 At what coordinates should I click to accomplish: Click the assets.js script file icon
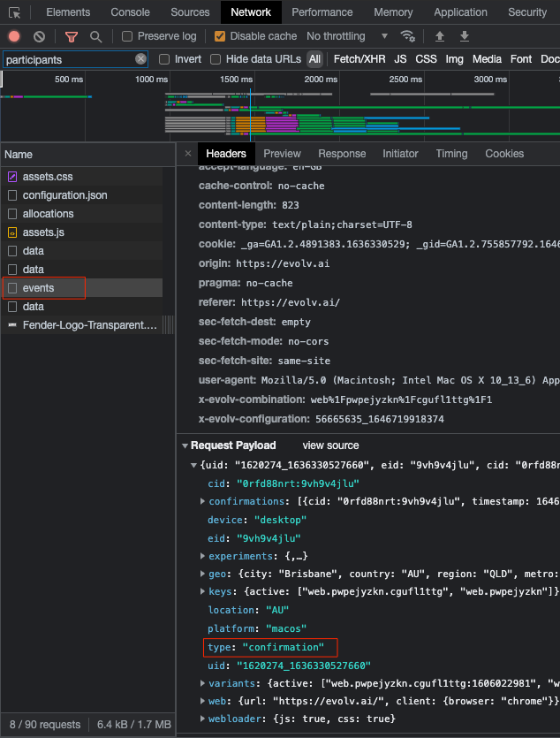(x=12, y=232)
